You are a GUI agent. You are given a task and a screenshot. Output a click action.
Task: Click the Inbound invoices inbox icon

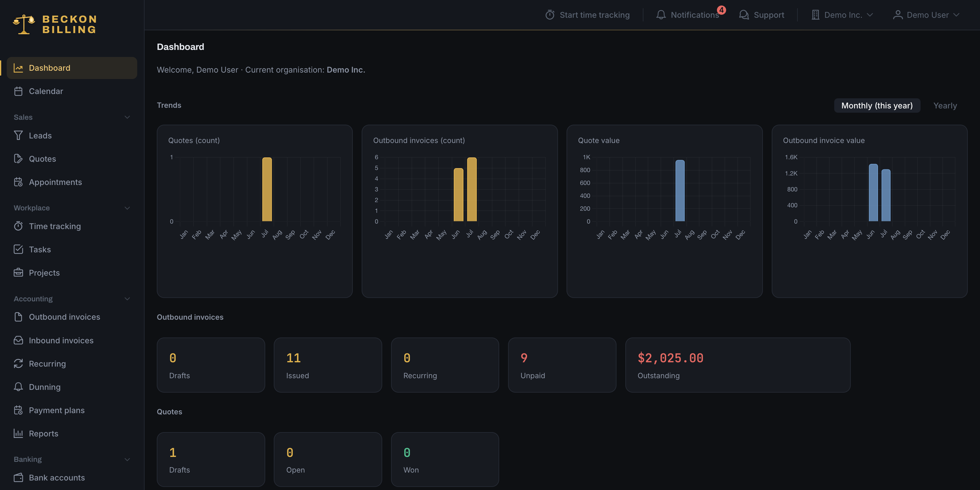click(18, 341)
